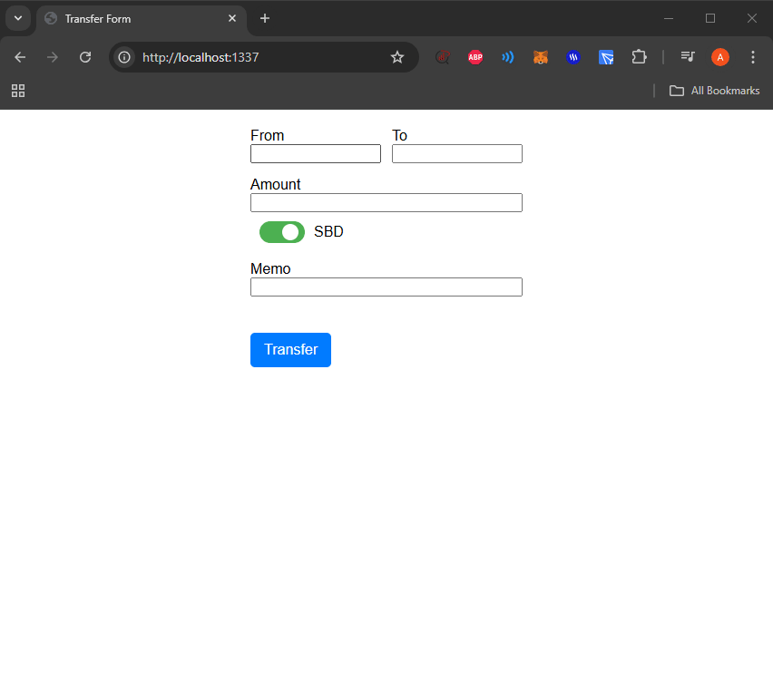Toggle the SBD currency switch
Viewport: 773px width, 700px height.
click(x=282, y=232)
